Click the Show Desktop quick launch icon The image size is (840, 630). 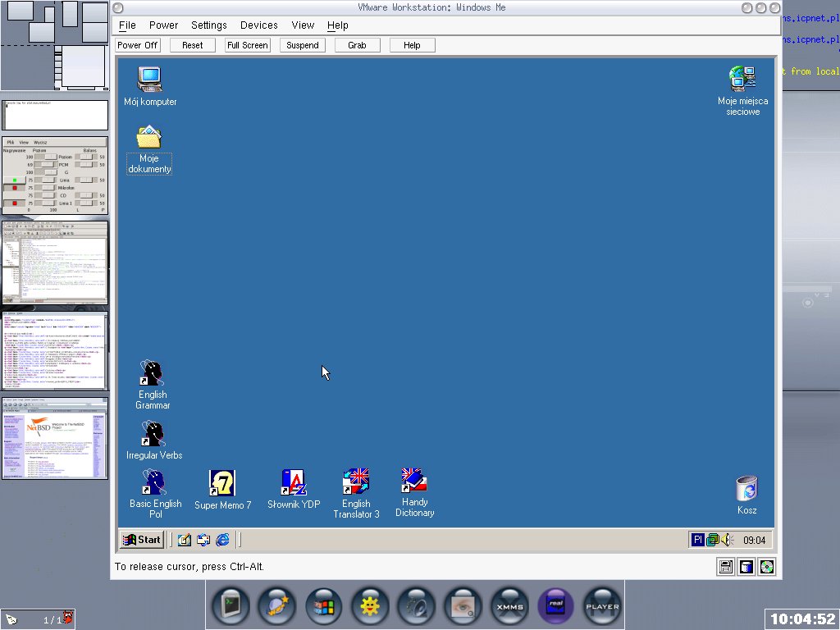coord(184,540)
